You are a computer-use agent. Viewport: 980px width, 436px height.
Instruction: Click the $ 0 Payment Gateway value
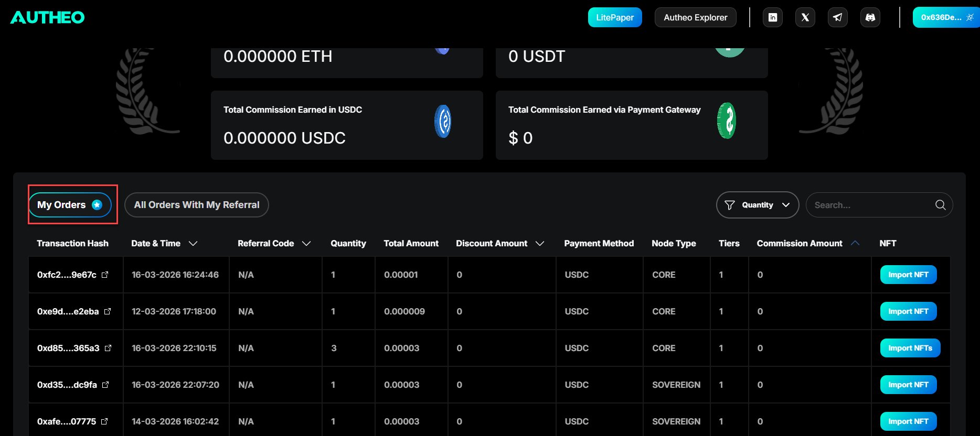[x=520, y=138]
